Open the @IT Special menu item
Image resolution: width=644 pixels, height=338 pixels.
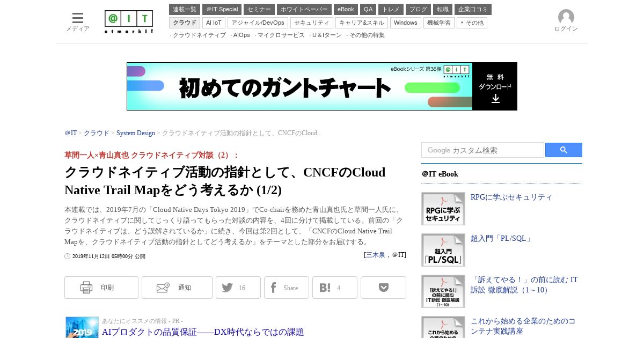[222, 10]
